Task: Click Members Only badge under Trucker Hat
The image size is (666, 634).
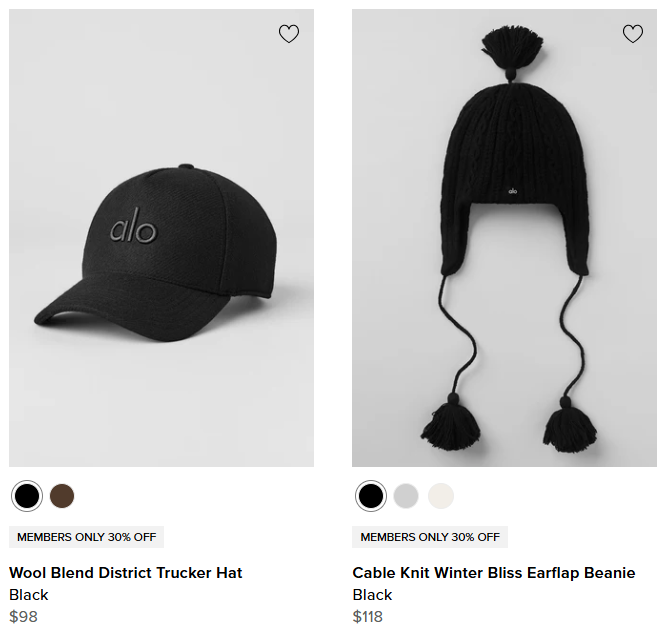Action: click(x=87, y=537)
